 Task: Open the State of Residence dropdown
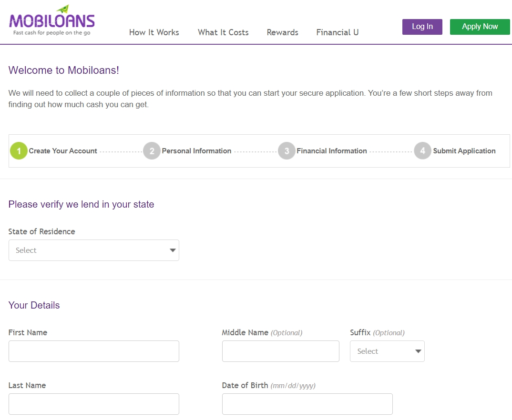click(93, 250)
